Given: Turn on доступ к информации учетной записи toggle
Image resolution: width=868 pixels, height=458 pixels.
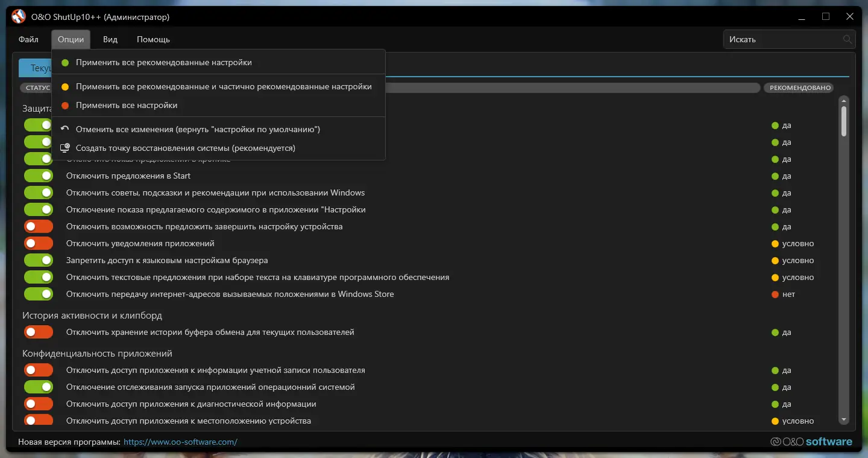Looking at the screenshot, I should click(39, 371).
